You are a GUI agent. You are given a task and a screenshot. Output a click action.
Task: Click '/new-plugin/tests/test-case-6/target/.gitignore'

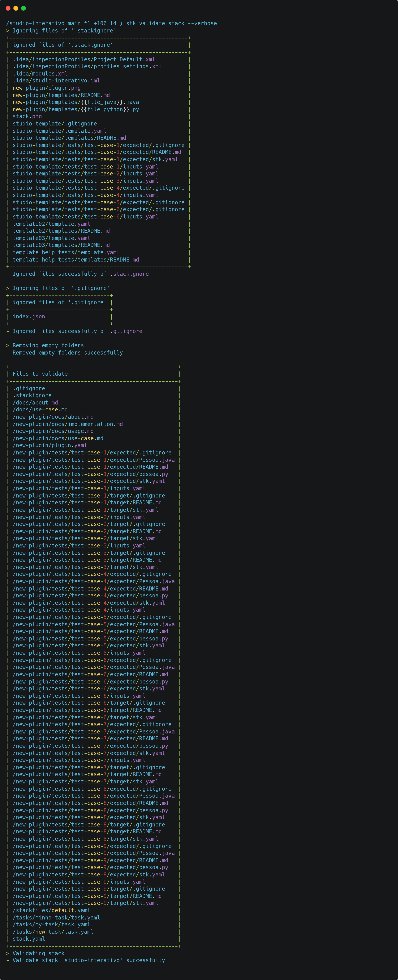click(89, 703)
